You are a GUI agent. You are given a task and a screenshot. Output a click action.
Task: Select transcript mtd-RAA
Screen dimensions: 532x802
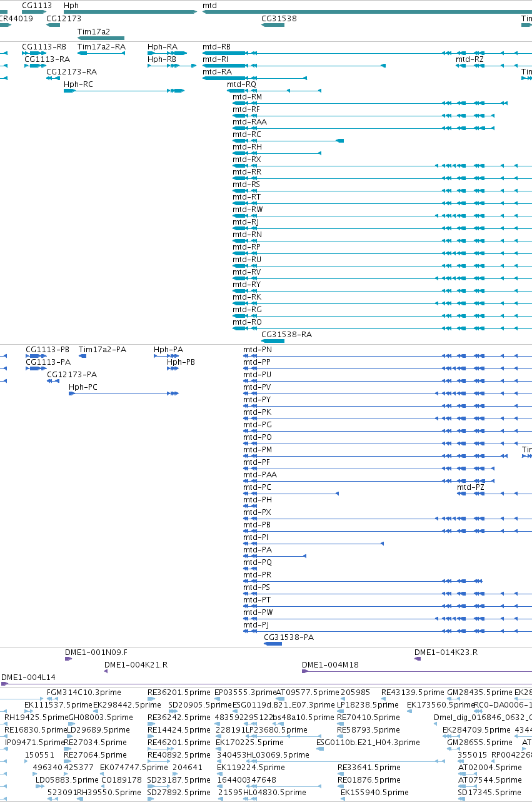[249, 122]
